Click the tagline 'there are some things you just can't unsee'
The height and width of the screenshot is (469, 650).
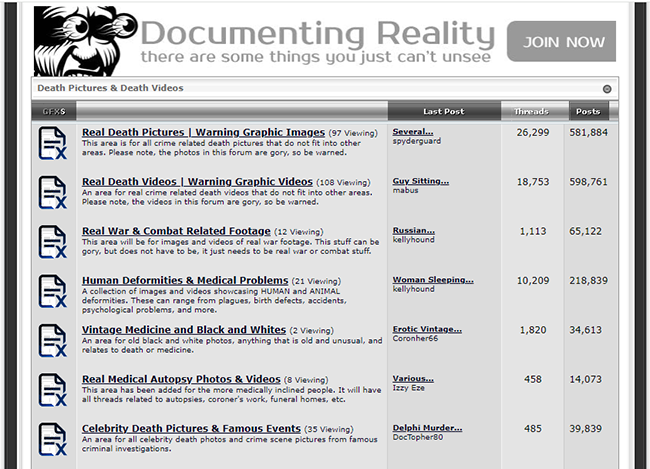[x=316, y=56]
